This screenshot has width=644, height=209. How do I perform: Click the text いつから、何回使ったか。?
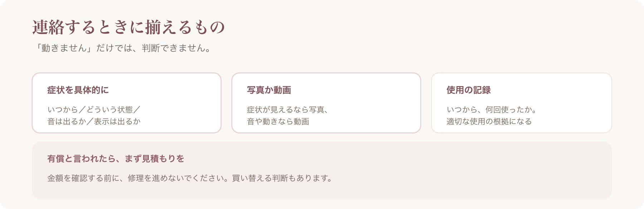tap(492, 110)
